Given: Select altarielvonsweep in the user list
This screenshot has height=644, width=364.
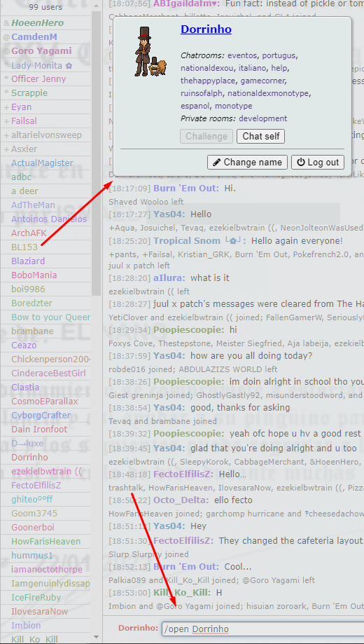Looking at the screenshot, I should [46, 135].
